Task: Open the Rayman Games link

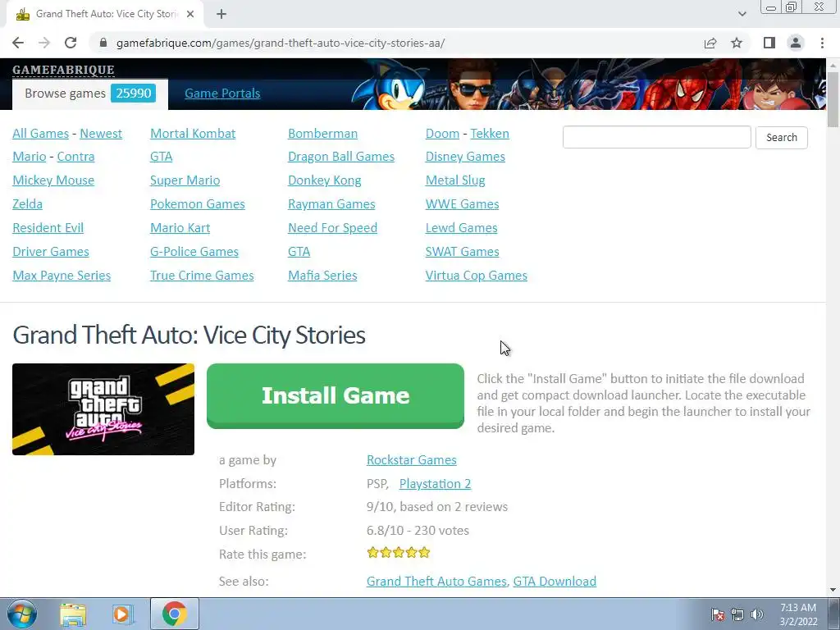Action: tap(331, 204)
